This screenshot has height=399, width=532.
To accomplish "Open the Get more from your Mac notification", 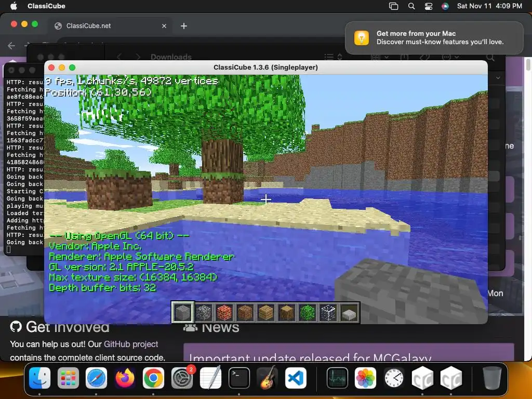I will (434, 37).
